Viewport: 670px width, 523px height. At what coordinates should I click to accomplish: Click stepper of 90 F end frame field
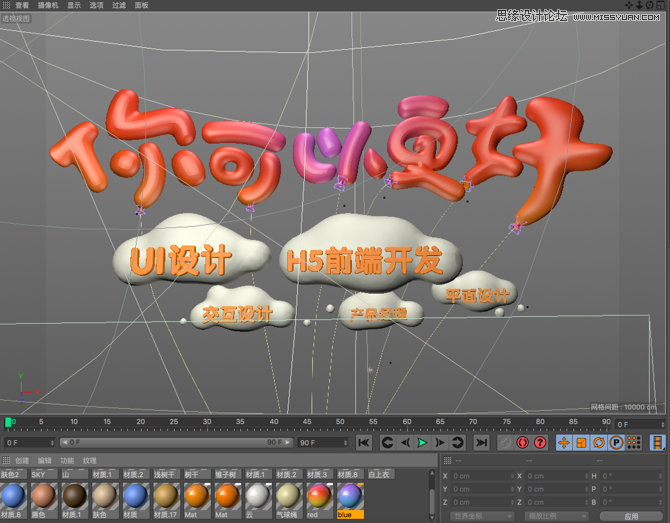[x=345, y=443]
